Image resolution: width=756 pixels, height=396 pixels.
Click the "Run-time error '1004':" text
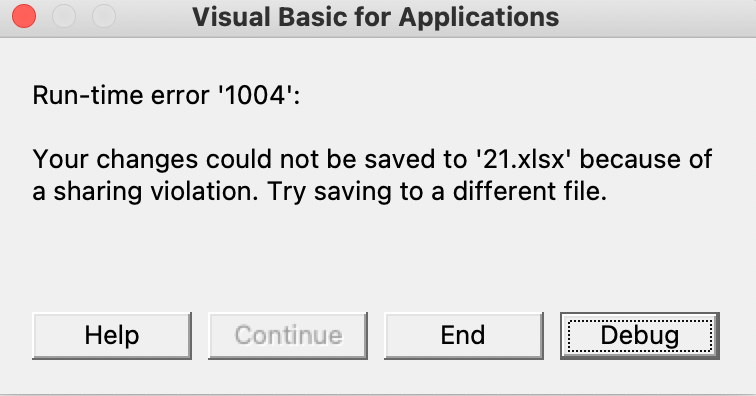click(166, 95)
